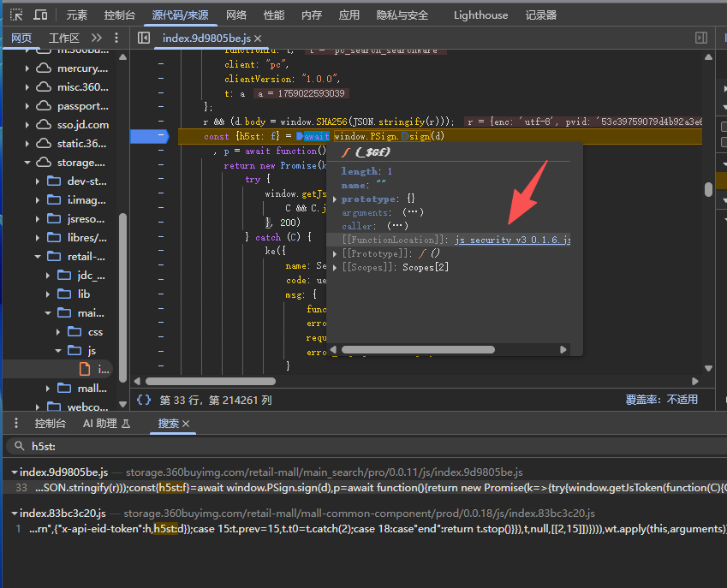
Task: Select the Workspace navigator tab (工作区)
Action: (64, 38)
